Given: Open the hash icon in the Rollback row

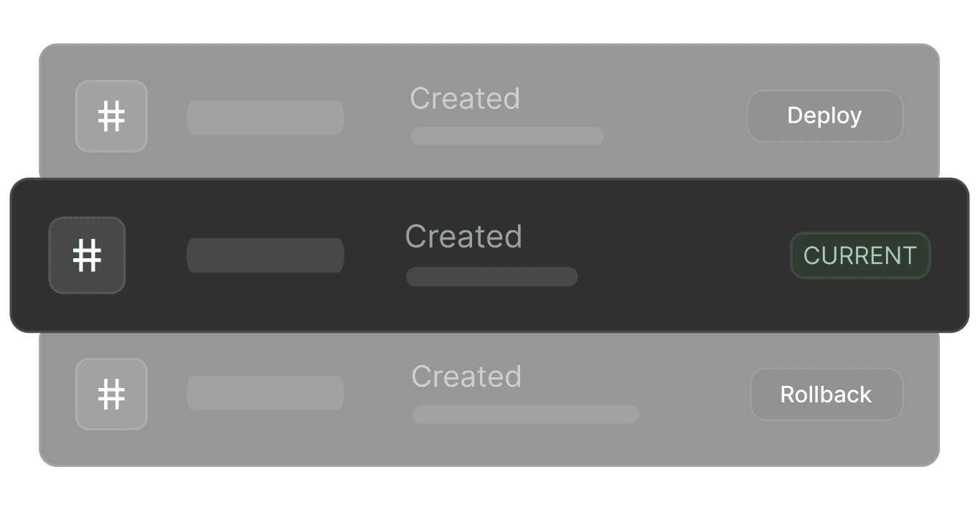Looking at the screenshot, I should click(x=111, y=394).
